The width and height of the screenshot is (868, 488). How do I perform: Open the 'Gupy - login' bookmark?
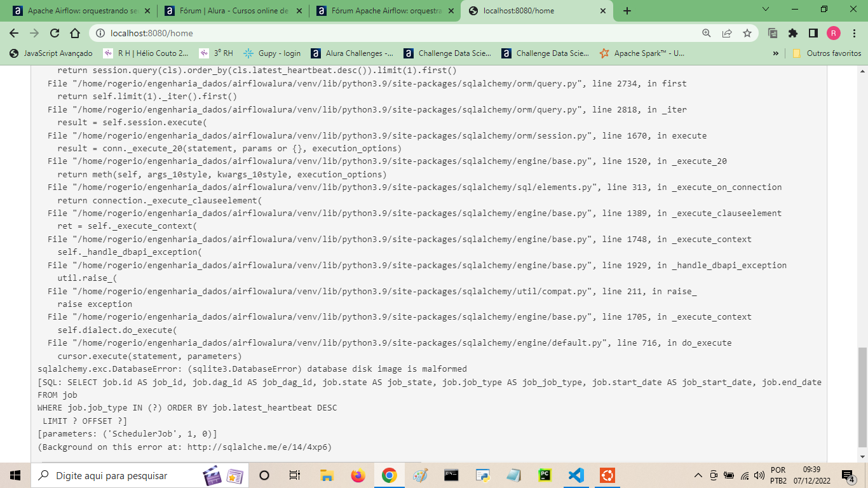point(272,53)
